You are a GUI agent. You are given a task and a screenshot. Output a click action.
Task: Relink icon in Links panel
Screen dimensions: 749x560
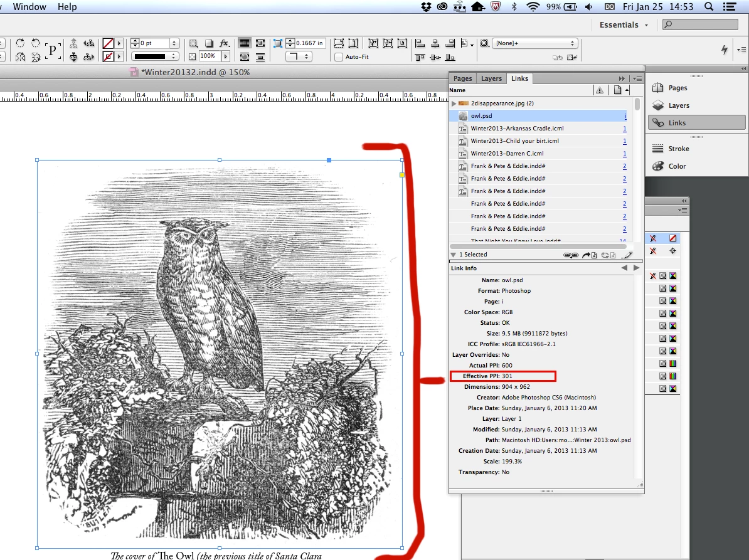coord(571,255)
